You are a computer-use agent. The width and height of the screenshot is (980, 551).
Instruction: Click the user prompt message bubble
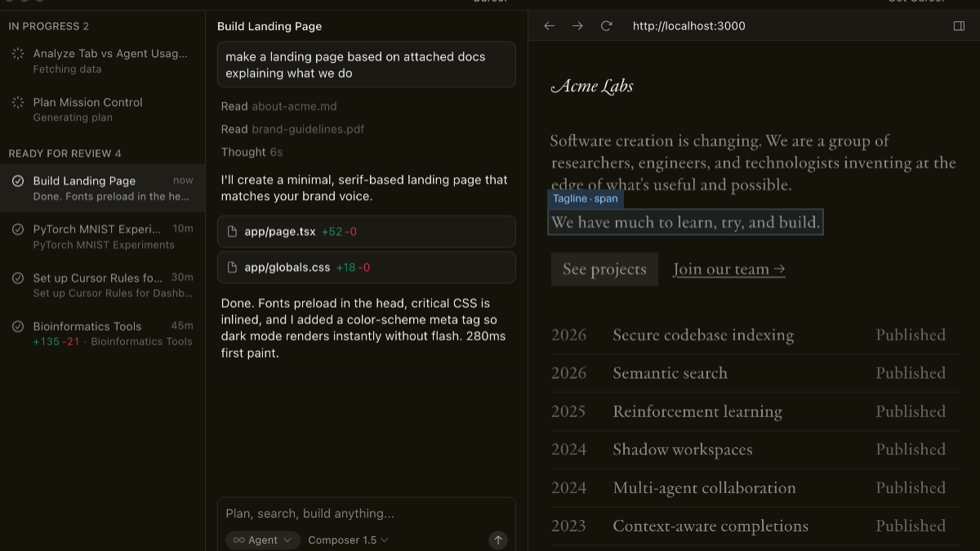pyautogui.click(x=367, y=64)
